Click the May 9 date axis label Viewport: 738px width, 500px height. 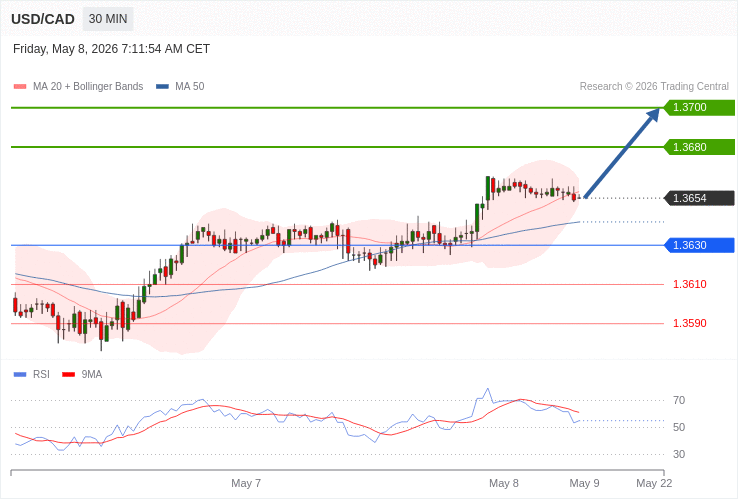[x=584, y=484]
